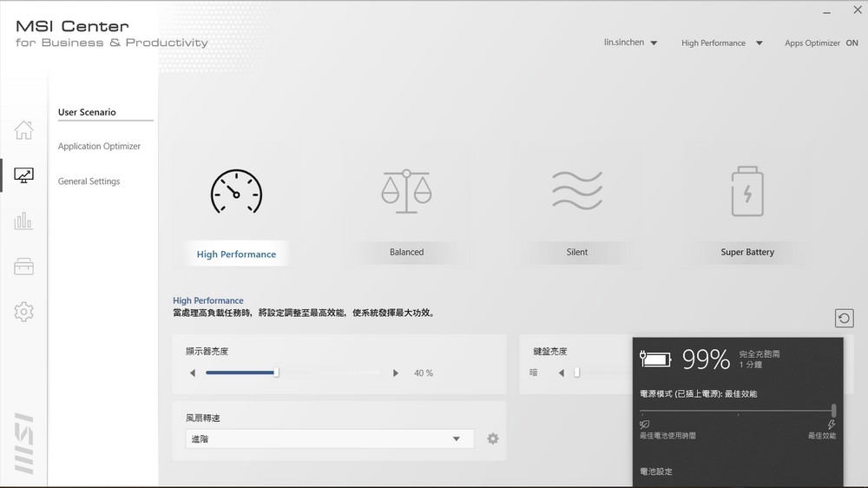This screenshot has height=488, width=868.
Task: Open the User Scenario tab
Action: [x=87, y=112]
